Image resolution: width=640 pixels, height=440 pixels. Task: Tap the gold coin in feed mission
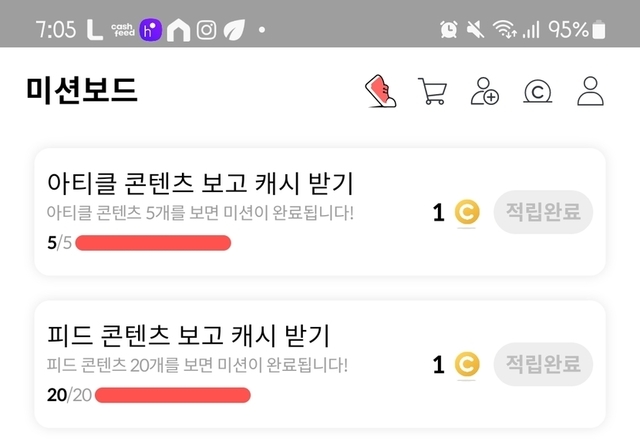click(x=467, y=365)
